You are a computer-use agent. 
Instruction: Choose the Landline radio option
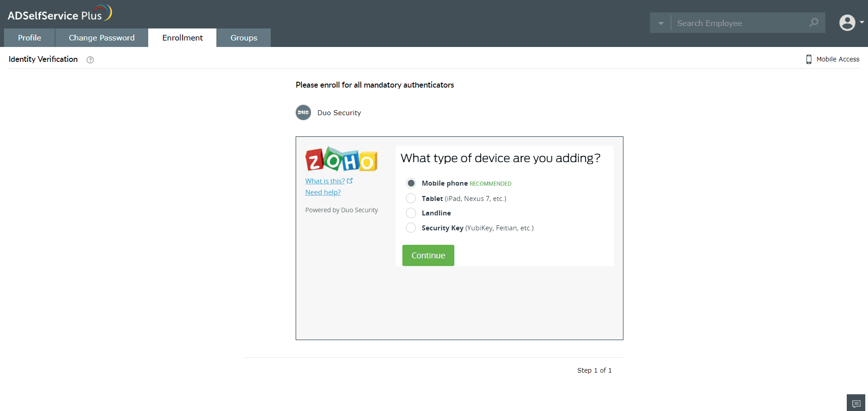tap(411, 213)
